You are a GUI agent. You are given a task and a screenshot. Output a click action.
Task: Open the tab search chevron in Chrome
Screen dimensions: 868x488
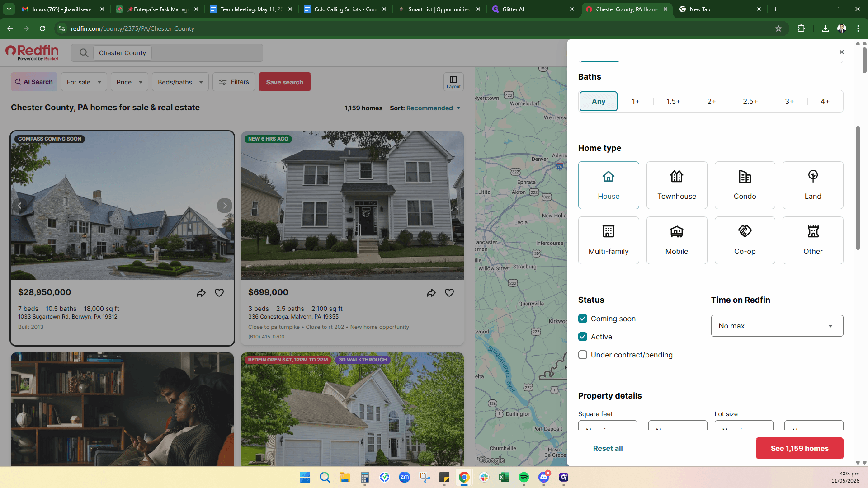point(9,9)
